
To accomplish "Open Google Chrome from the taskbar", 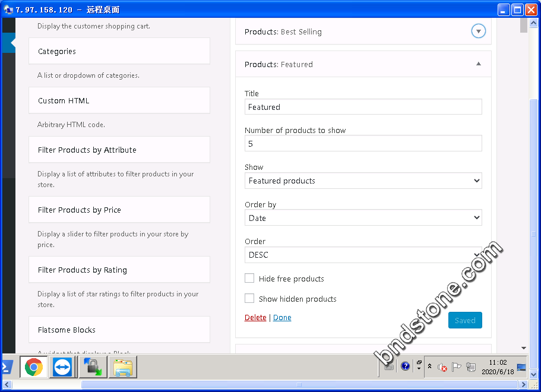I will pos(33,367).
